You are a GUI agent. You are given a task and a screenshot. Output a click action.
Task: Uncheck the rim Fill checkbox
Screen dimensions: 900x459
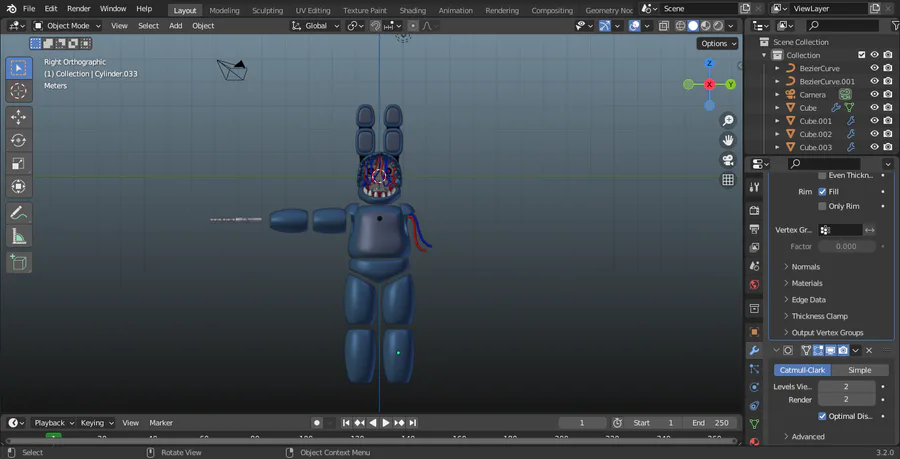822,191
